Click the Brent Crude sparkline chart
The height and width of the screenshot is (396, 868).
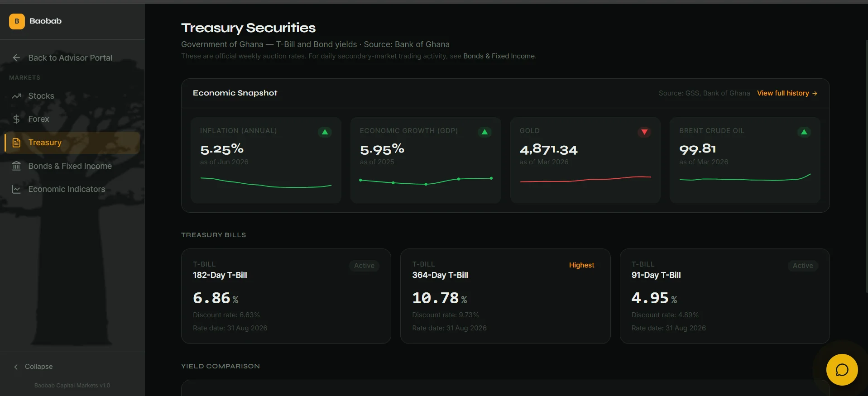pos(745,177)
